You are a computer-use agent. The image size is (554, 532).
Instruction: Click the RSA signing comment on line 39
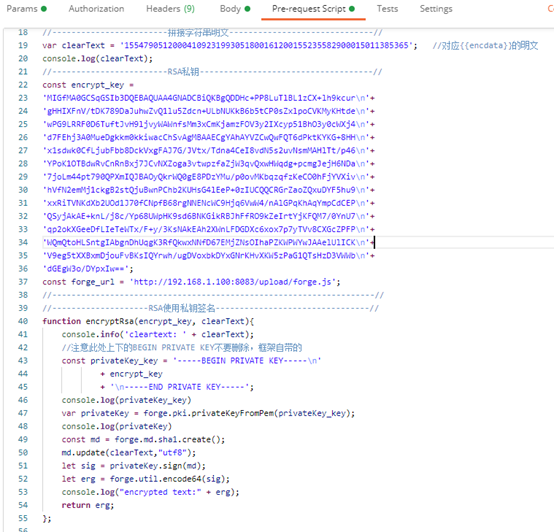(211, 308)
